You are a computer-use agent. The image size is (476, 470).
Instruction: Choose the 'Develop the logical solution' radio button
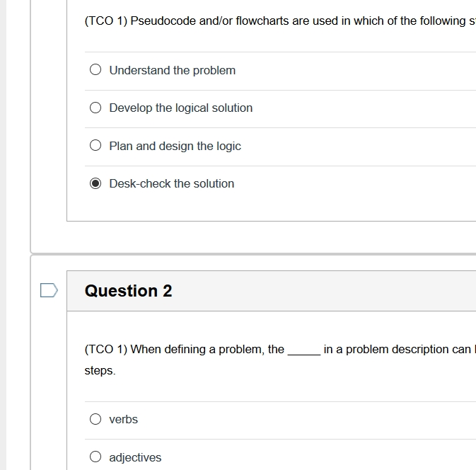95,108
